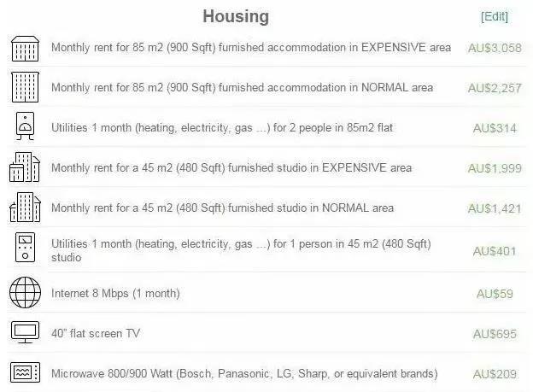Click the Internet globe icon

point(25,293)
